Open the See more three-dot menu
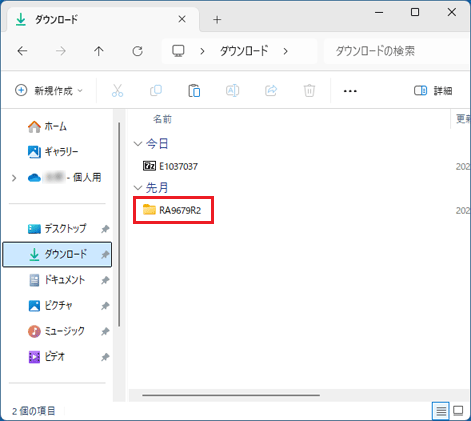This screenshot has height=421, width=471. [350, 91]
